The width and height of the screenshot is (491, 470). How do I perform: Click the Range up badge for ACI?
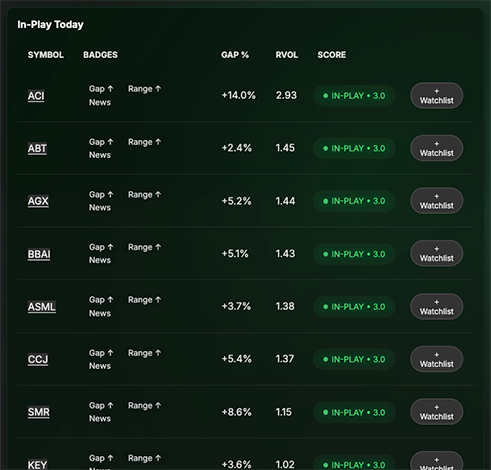[144, 89]
